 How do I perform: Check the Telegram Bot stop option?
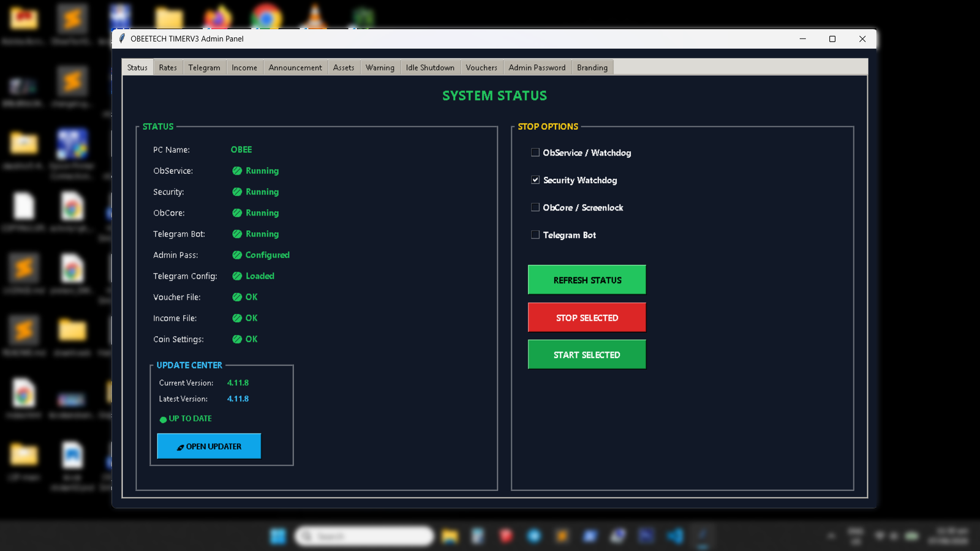535,234
